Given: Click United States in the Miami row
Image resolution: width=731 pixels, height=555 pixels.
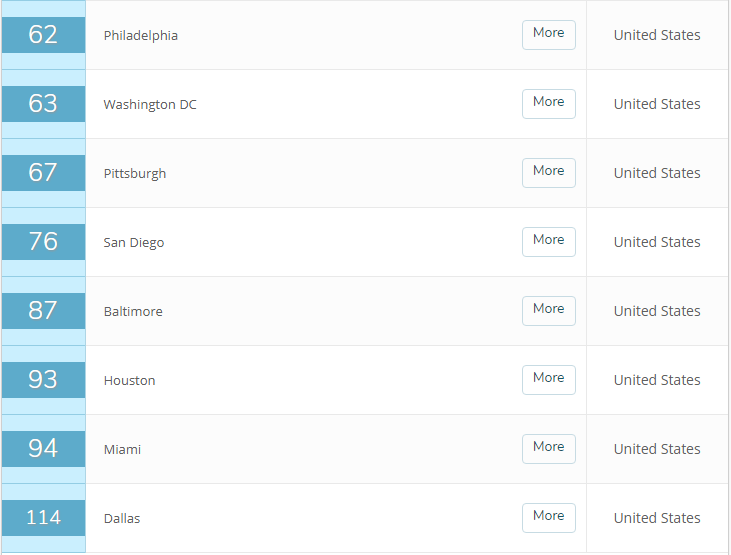Looking at the screenshot, I should click(x=657, y=449).
